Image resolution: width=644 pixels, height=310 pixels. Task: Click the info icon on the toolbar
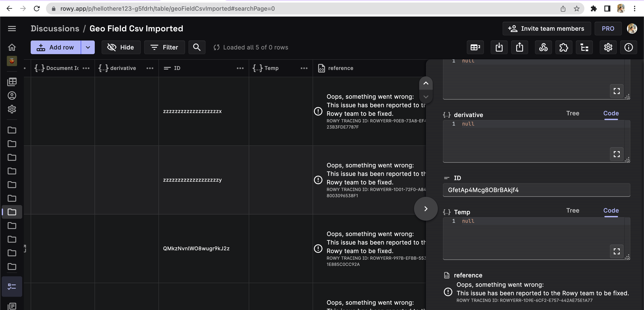[628, 47]
